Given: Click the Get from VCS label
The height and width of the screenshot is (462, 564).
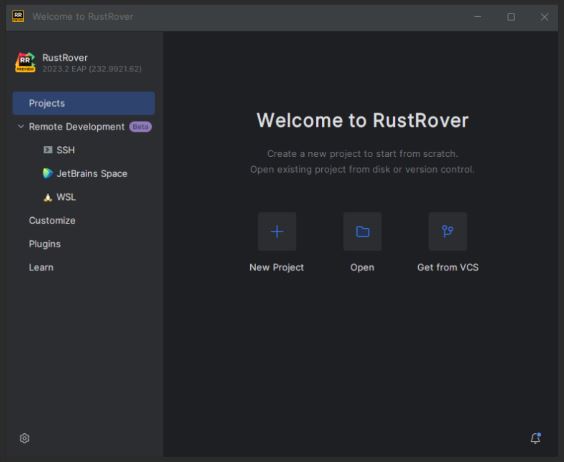Looking at the screenshot, I should 448,267.
